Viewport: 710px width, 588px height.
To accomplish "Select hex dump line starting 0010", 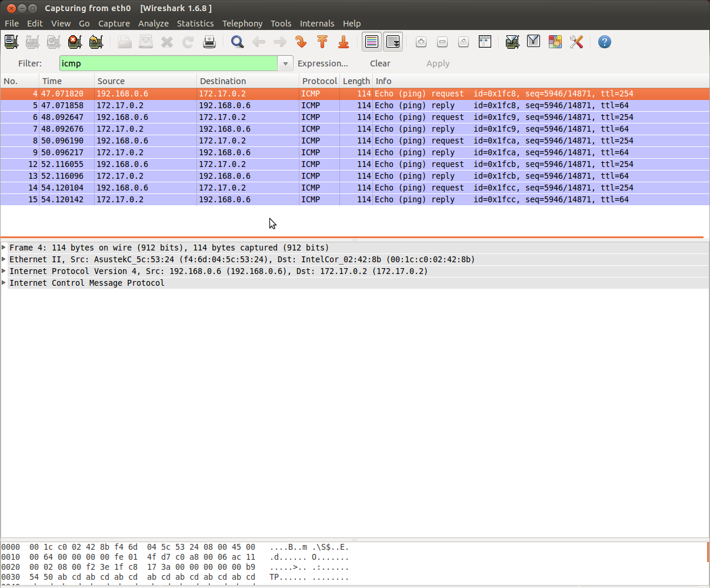I will [175, 557].
